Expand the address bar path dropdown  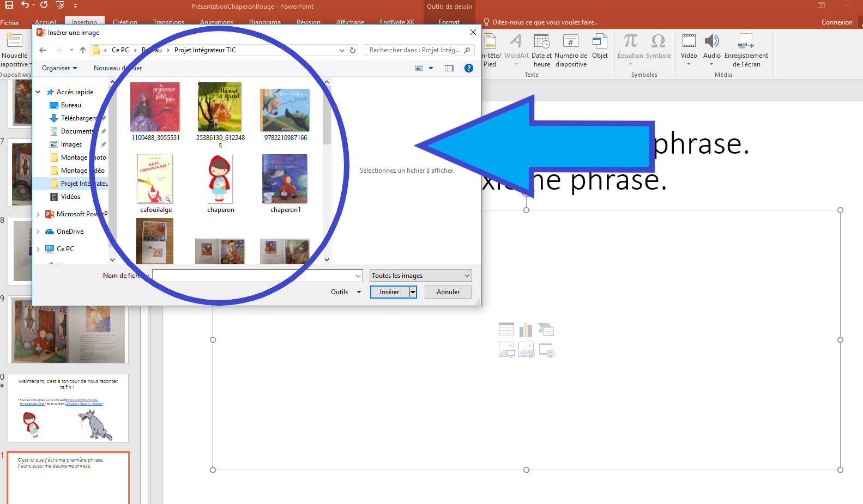pyautogui.click(x=342, y=50)
